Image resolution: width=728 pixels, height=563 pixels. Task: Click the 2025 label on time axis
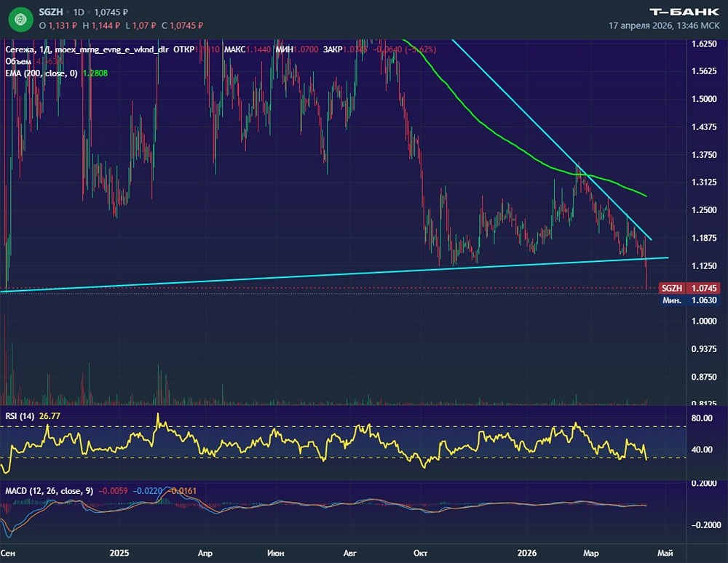(x=119, y=553)
